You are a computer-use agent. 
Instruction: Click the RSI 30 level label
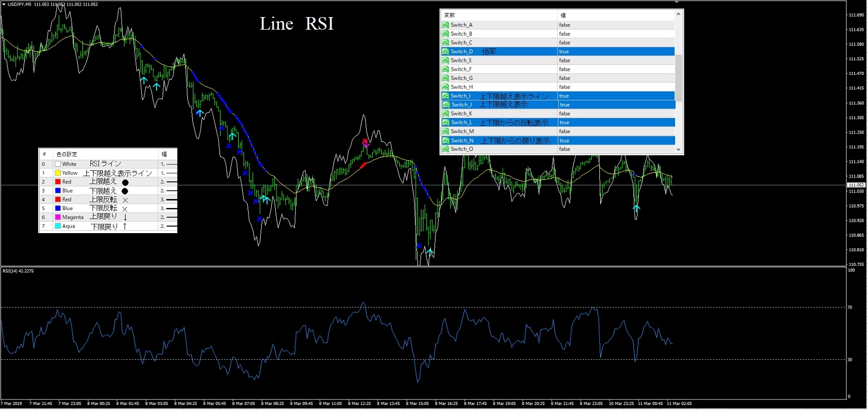pyautogui.click(x=850, y=360)
